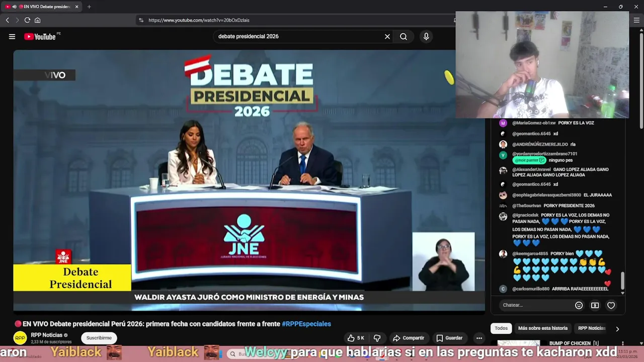
Task: Open the browser menu at window right
Action: 636,20
